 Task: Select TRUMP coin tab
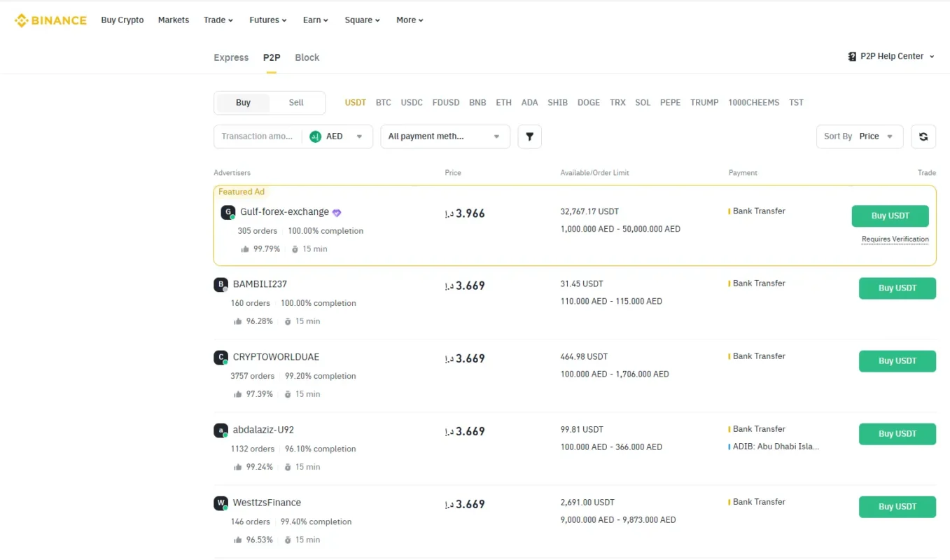point(704,103)
